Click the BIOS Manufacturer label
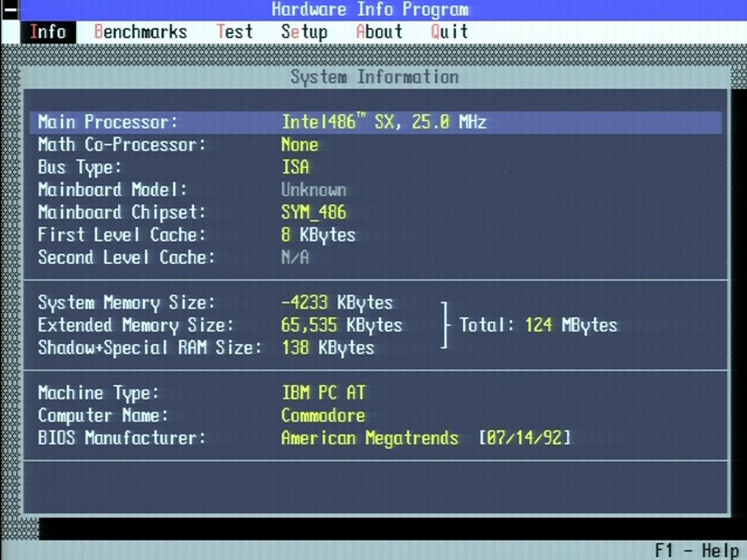747x560 pixels. (122, 438)
